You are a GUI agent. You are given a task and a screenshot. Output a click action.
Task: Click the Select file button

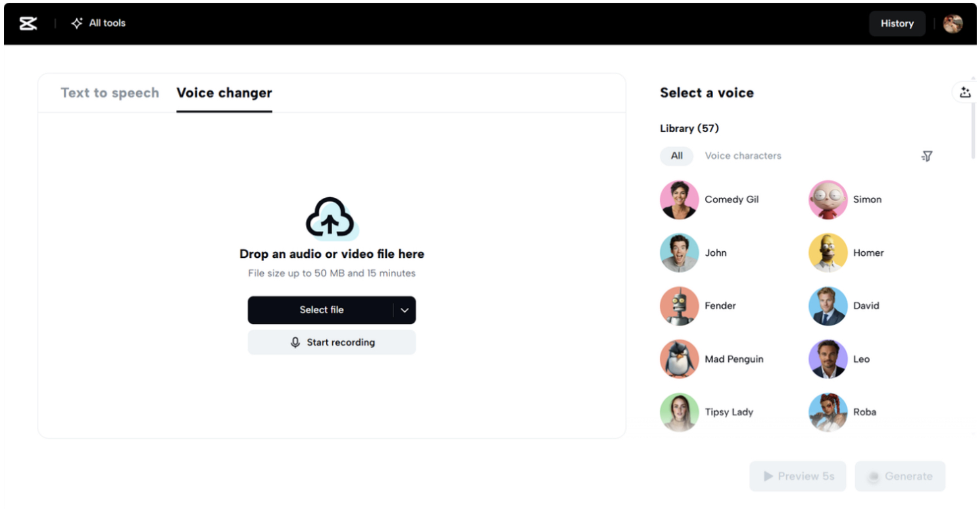(321, 310)
